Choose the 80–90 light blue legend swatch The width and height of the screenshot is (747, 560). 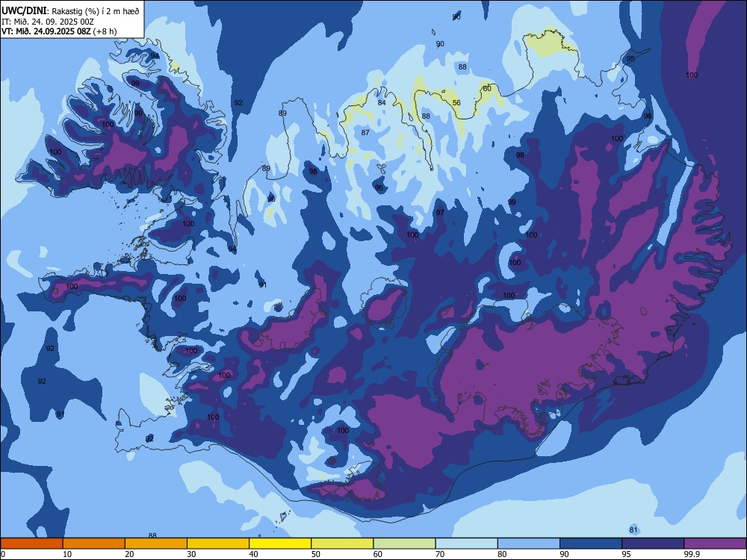point(529,544)
